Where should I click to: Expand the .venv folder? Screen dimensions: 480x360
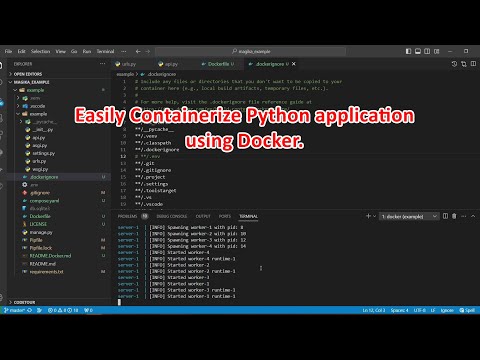[35, 98]
